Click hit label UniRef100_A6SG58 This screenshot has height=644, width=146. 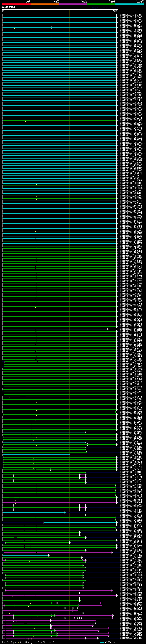(x=131, y=331)
